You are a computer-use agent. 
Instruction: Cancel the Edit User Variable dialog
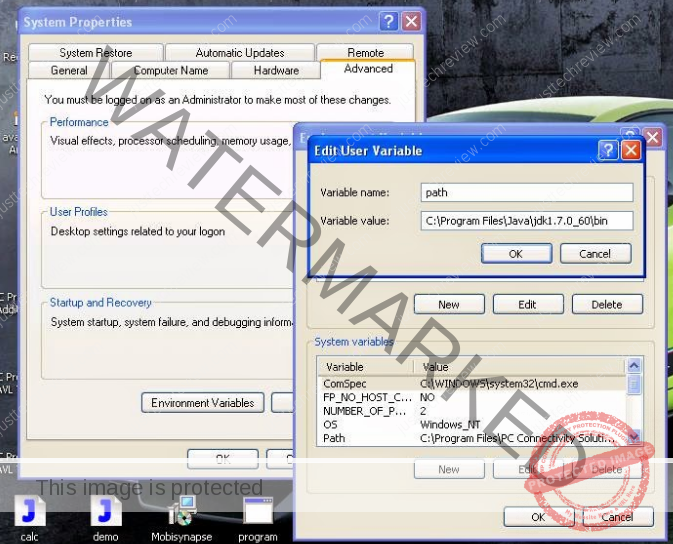tap(595, 253)
